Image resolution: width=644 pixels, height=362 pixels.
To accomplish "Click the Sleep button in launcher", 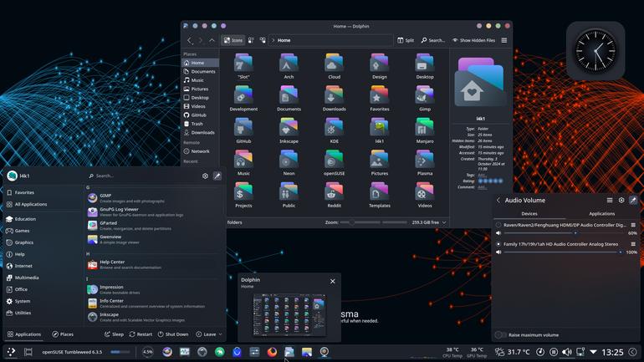I will click(x=114, y=334).
